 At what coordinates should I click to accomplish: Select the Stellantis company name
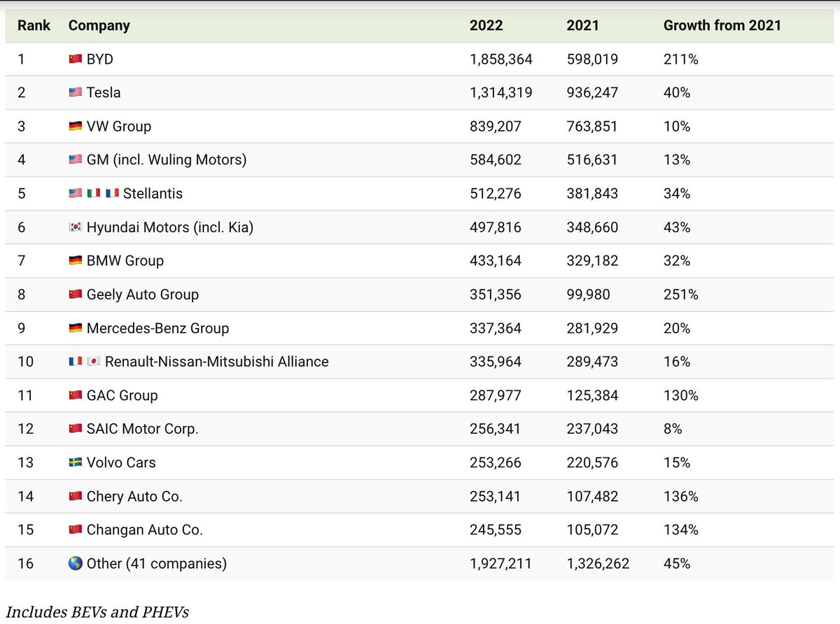(153, 194)
